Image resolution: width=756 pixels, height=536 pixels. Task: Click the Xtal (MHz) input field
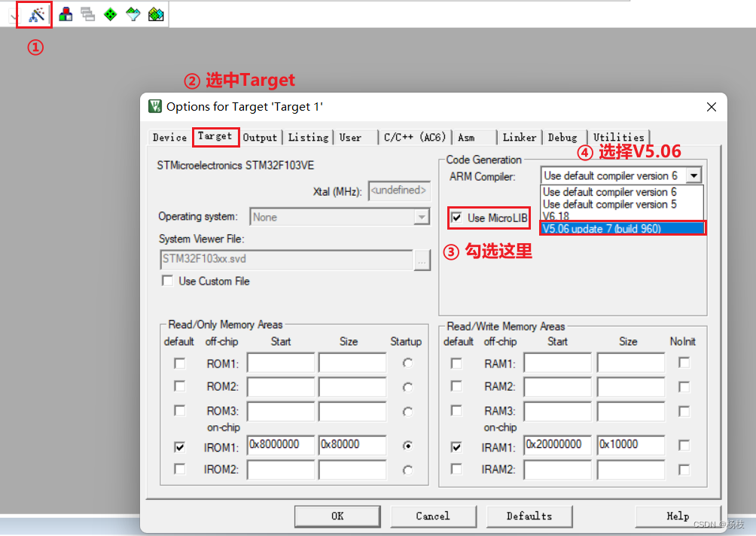(x=399, y=190)
